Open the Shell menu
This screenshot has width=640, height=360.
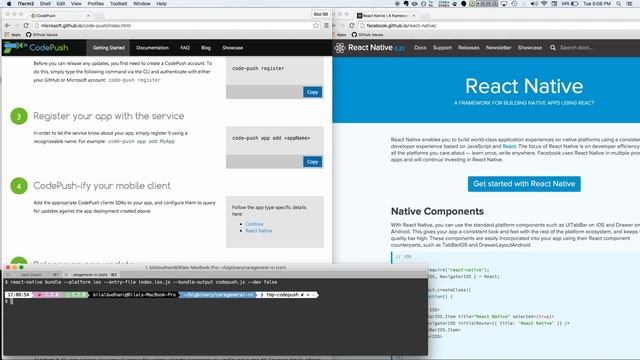[x=45, y=4]
